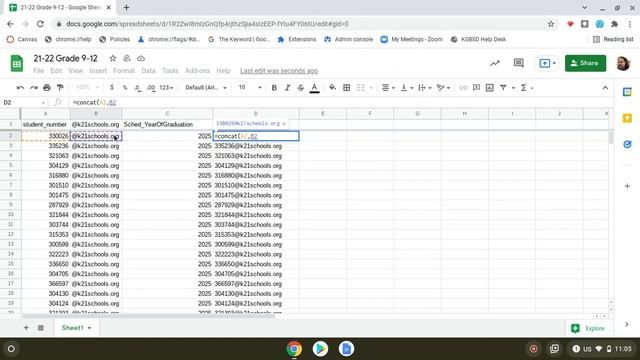Viewport: 640px width, 360px height.
Task: Click the Explore button
Action: [x=588, y=328]
